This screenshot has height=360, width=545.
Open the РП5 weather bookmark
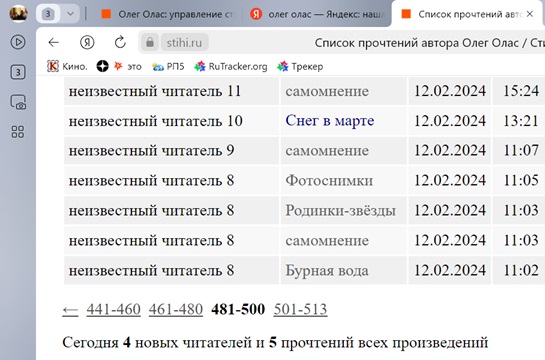168,66
